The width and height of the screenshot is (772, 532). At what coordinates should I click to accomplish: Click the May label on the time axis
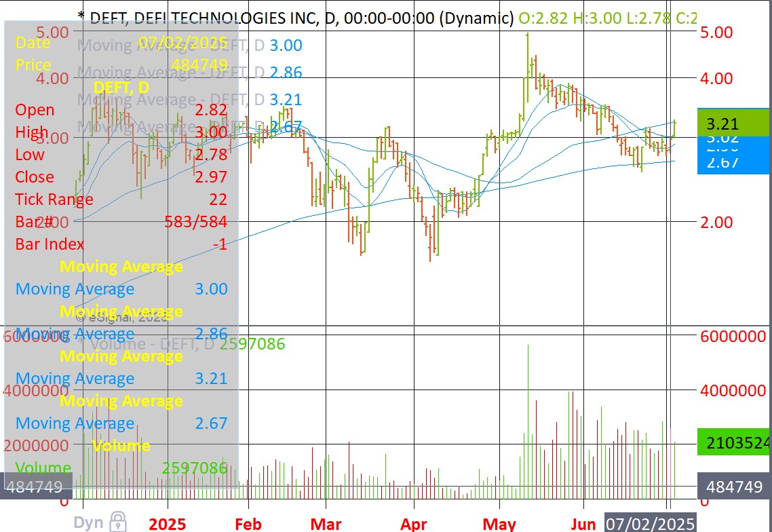click(500, 524)
